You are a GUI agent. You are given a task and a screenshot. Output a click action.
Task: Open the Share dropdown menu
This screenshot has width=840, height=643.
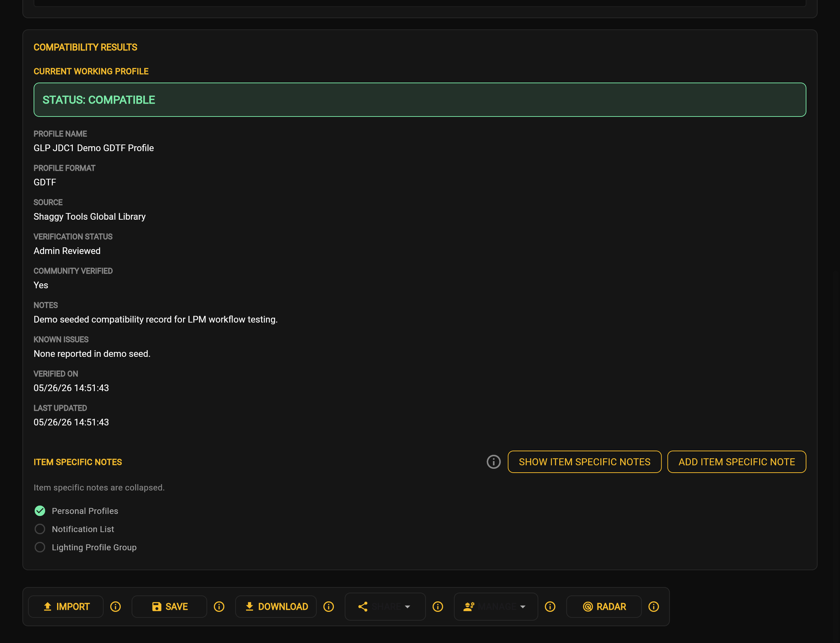coord(385,607)
